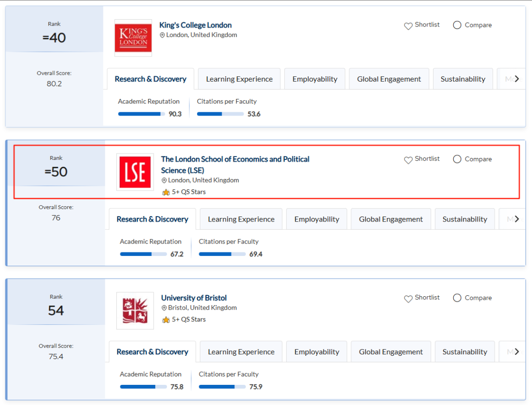The width and height of the screenshot is (532, 405).
Task: Click the =50 rank value
Action: (x=56, y=172)
